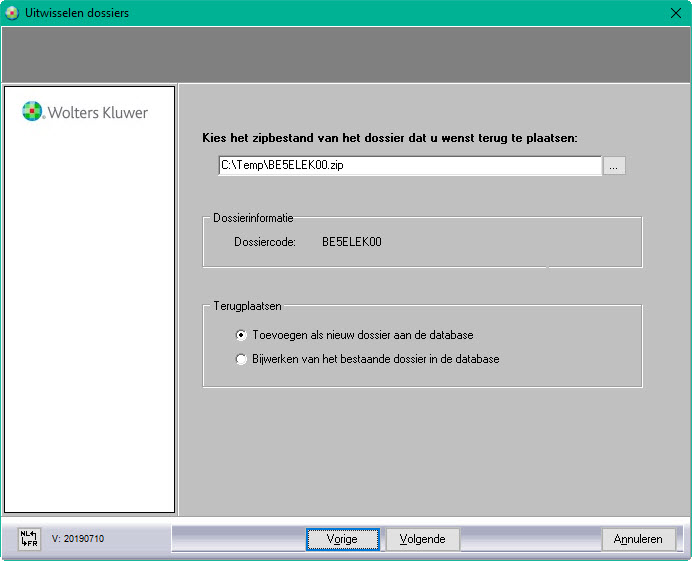The width and height of the screenshot is (692, 561).
Task: Click the Wolters Kluwer logo
Action: click(x=85, y=112)
